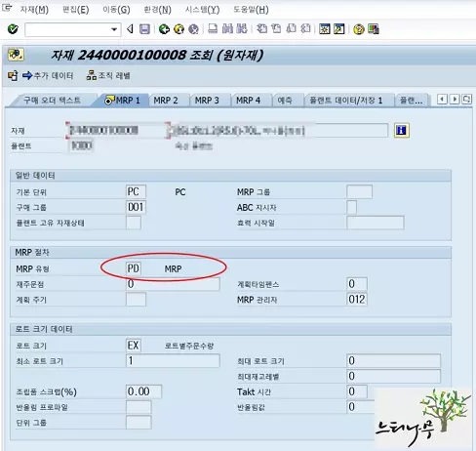Open a new session with Create Session icon
476x451 pixels.
click(x=325, y=29)
